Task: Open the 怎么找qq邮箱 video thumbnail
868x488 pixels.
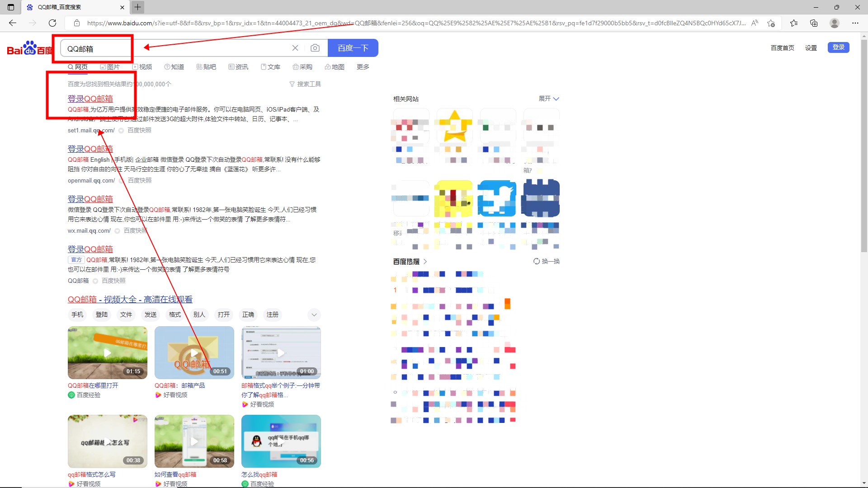Action: 281,441
